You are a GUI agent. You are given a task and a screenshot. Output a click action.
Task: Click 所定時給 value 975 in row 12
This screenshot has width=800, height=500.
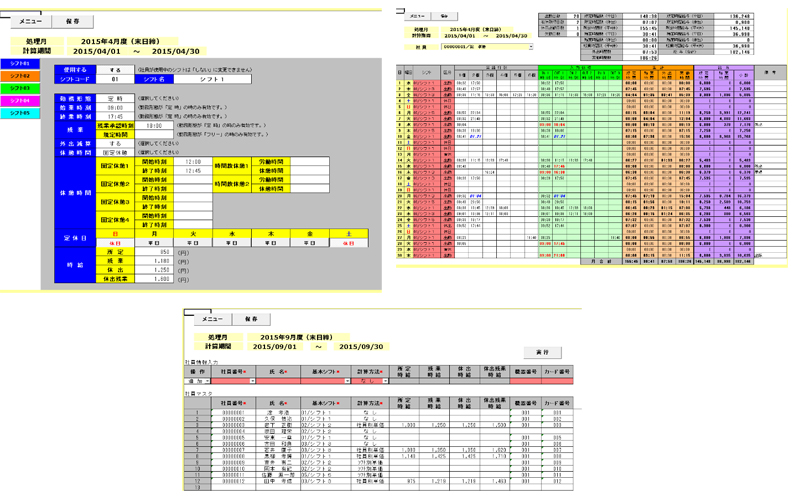tap(405, 481)
